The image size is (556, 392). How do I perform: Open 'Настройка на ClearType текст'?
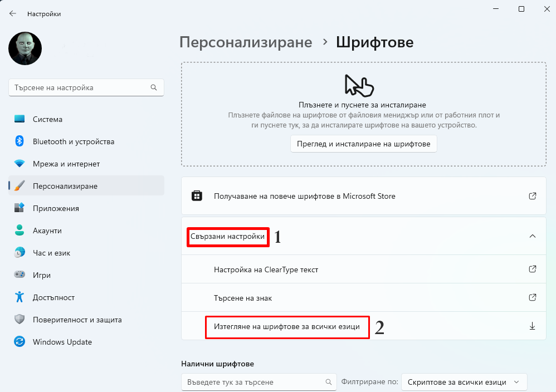point(363,269)
